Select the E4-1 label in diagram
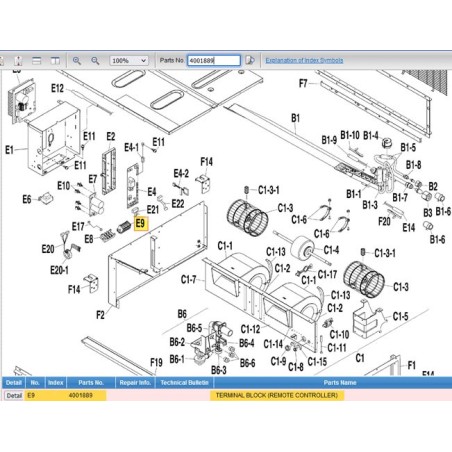Image resolution: width=452 pixels, height=452 pixels. click(131, 147)
